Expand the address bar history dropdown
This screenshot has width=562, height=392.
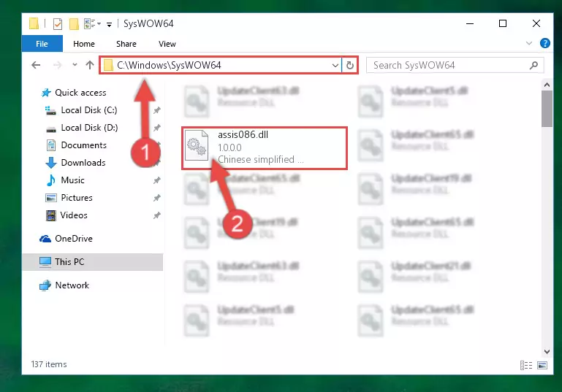tap(335, 66)
